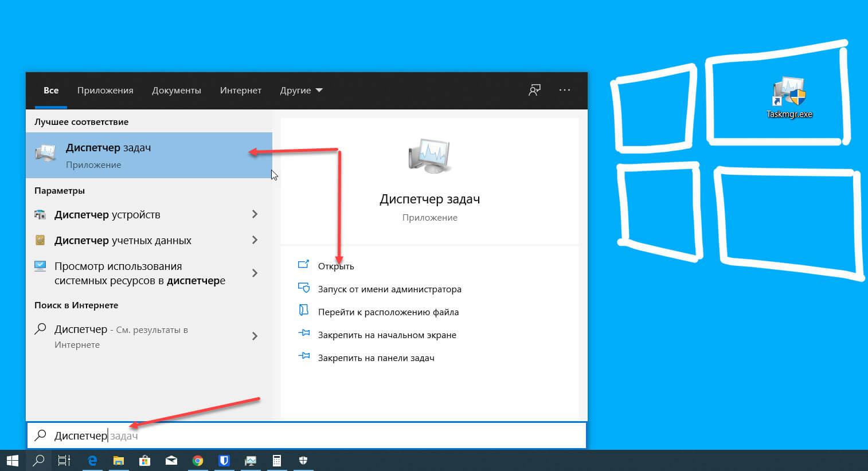Open Microsoft Edge from the taskbar
This screenshot has height=471, width=868.
click(92, 461)
